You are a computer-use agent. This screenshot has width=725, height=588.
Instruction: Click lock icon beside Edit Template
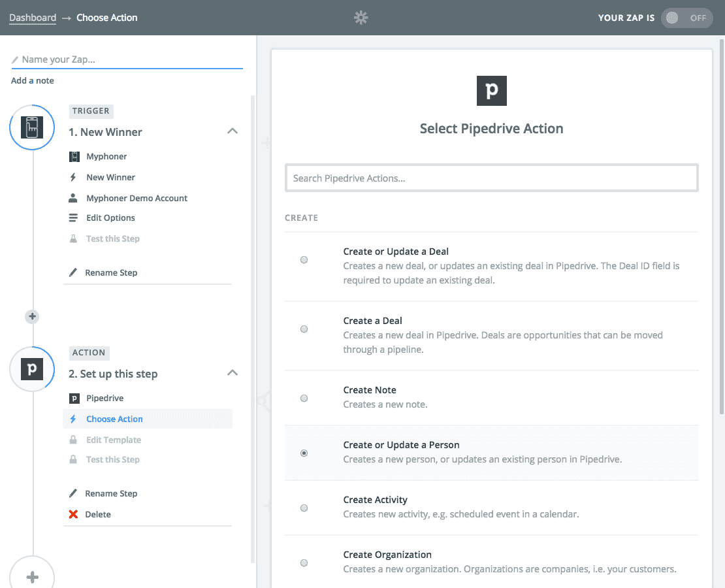pyautogui.click(x=73, y=440)
